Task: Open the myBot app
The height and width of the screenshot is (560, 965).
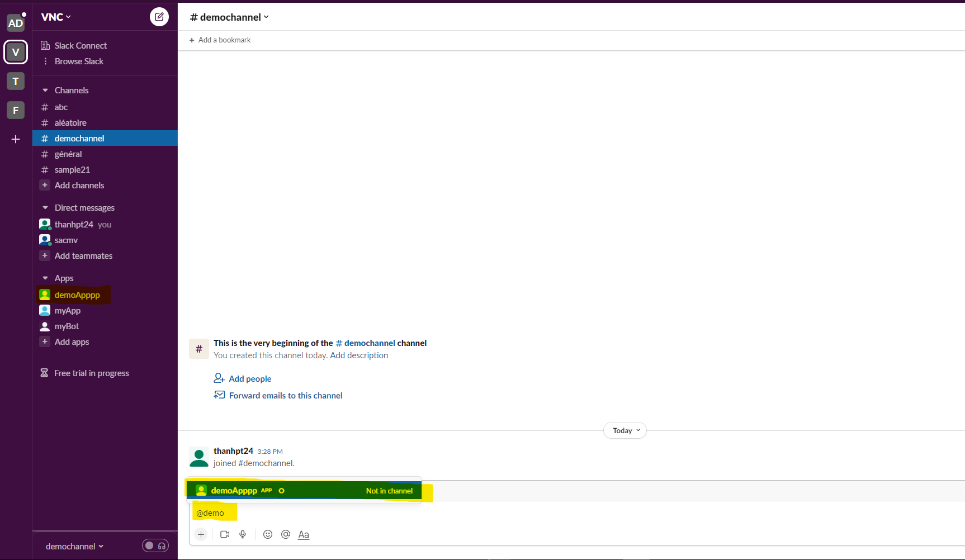Action: (105, 326)
